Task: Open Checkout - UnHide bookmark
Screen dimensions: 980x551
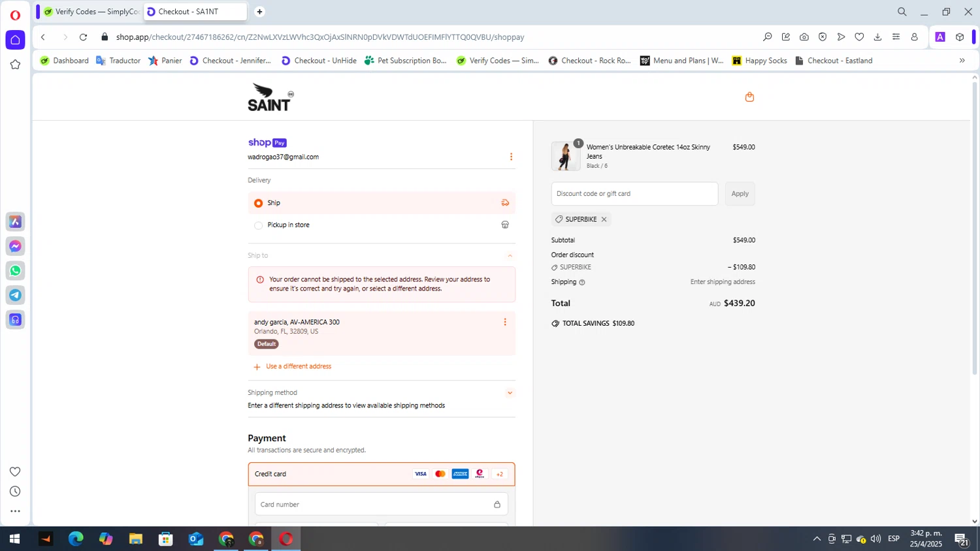Action: (319, 61)
